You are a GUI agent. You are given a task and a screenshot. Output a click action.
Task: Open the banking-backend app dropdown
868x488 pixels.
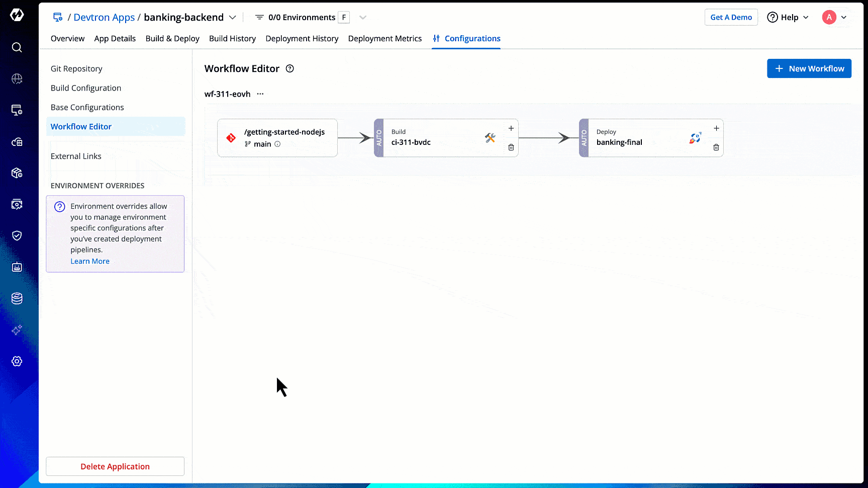(x=232, y=18)
